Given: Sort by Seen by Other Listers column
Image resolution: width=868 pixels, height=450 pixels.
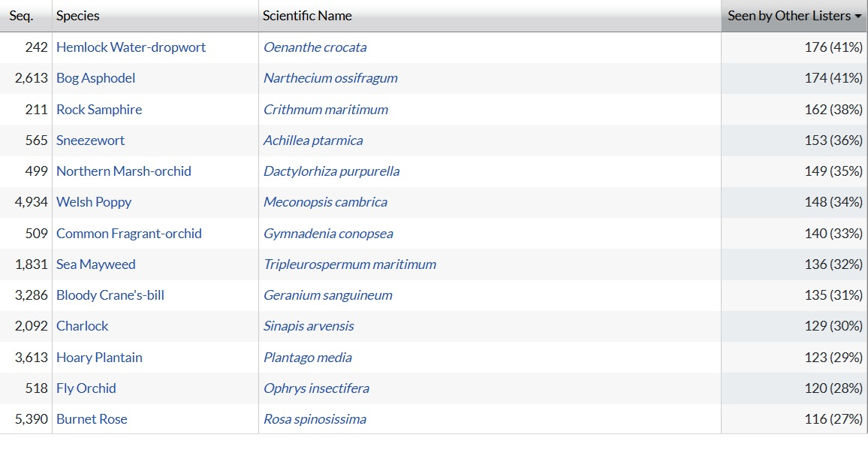Looking at the screenshot, I should [x=794, y=16].
